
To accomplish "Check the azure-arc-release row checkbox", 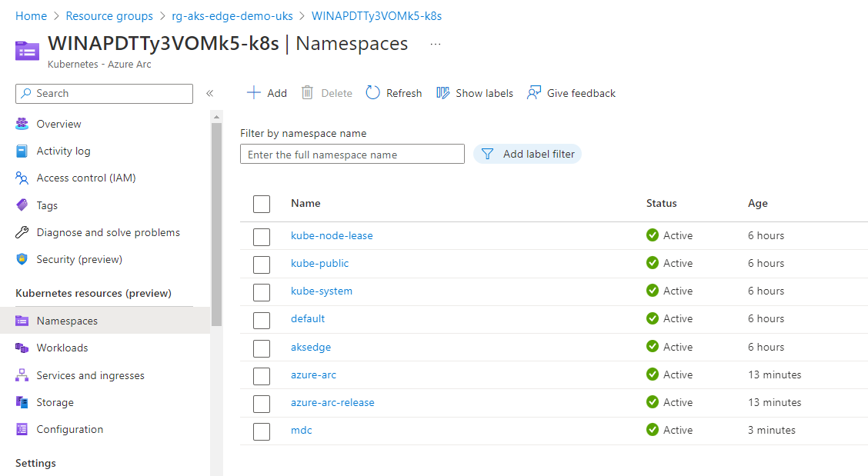I will (x=262, y=404).
